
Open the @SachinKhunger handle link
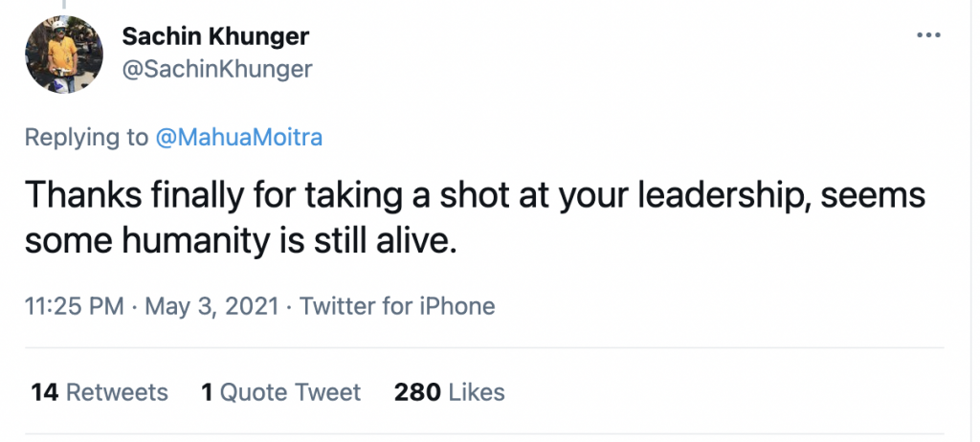(217, 69)
